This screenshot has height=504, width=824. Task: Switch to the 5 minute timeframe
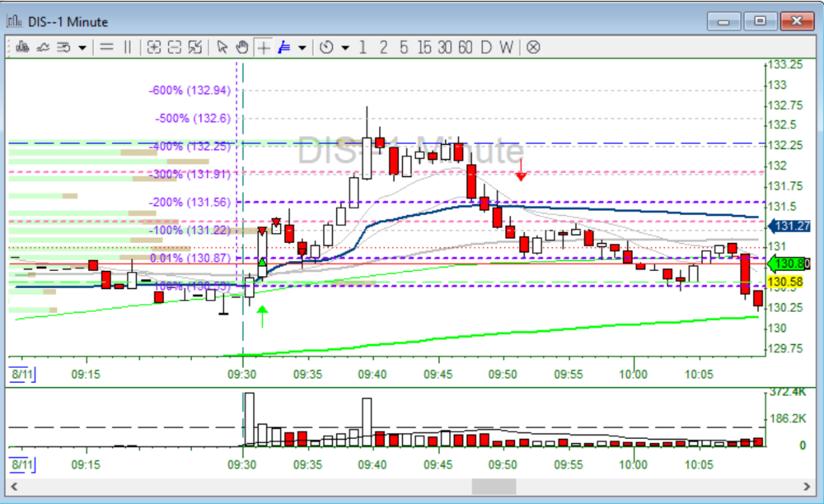[x=403, y=47]
